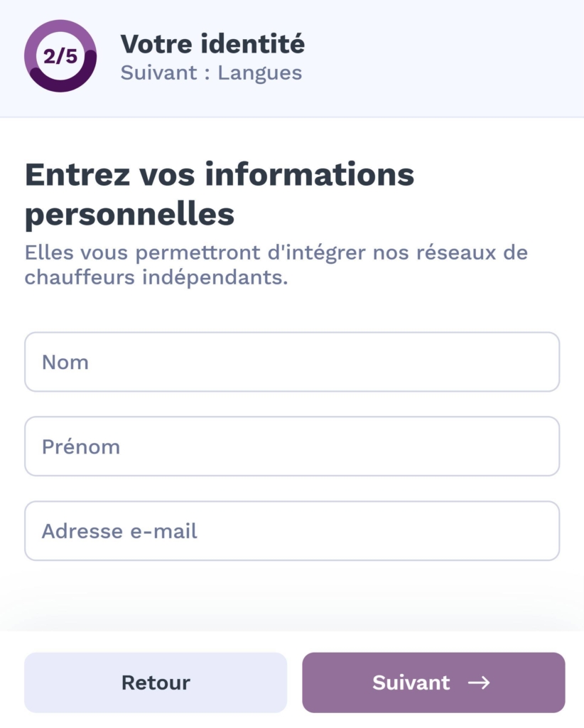Click the word "personnelles" in the heading
Viewport: 584px width, 728px height.
129,215
